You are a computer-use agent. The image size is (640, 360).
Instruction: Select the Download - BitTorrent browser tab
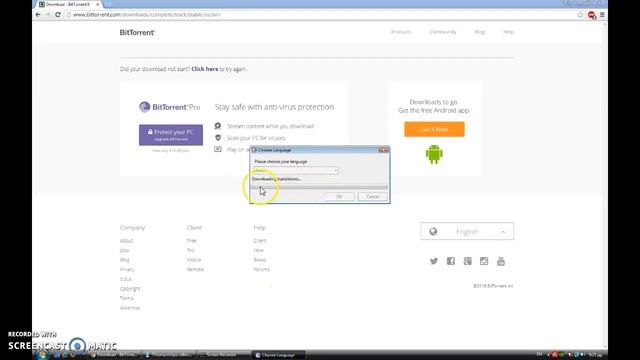point(69,4)
